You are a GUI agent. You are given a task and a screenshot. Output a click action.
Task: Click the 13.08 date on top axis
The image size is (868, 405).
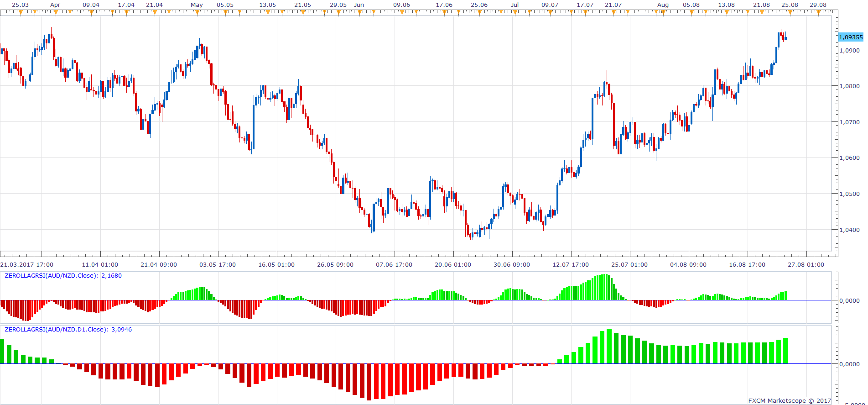(x=727, y=5)
